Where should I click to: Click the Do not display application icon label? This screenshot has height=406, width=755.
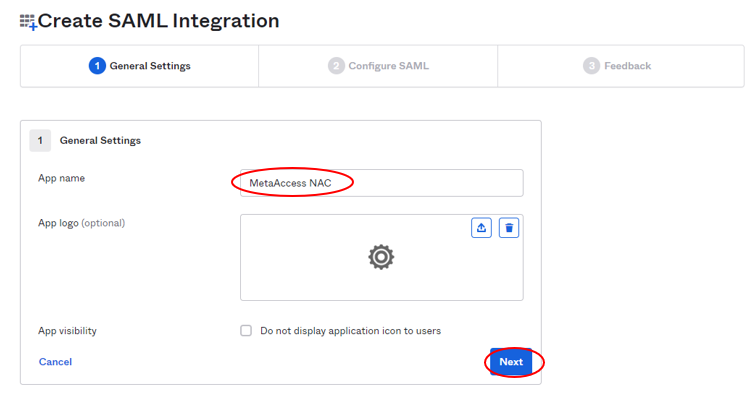tap(351, 331)
